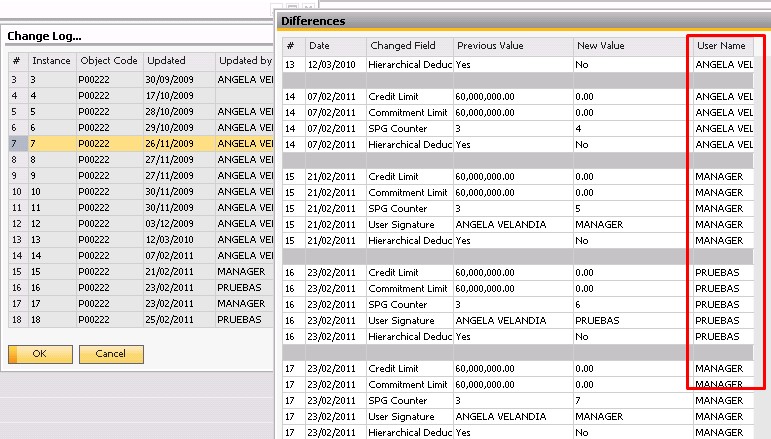Click the Updated by column header
The height and width of the screenshot is (439, 771).
[x=245, y=61]
